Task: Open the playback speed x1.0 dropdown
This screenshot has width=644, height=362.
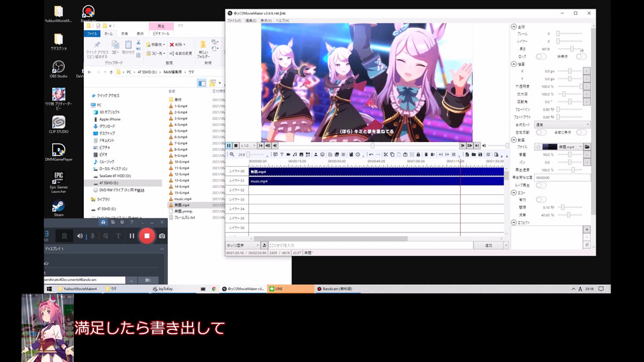Action: point(248,145)
